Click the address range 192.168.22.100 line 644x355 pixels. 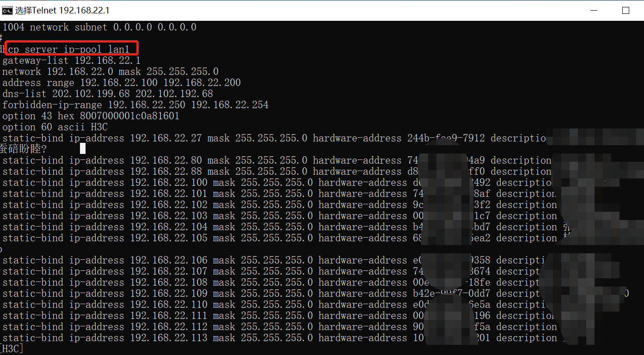(x=121, y=83)
